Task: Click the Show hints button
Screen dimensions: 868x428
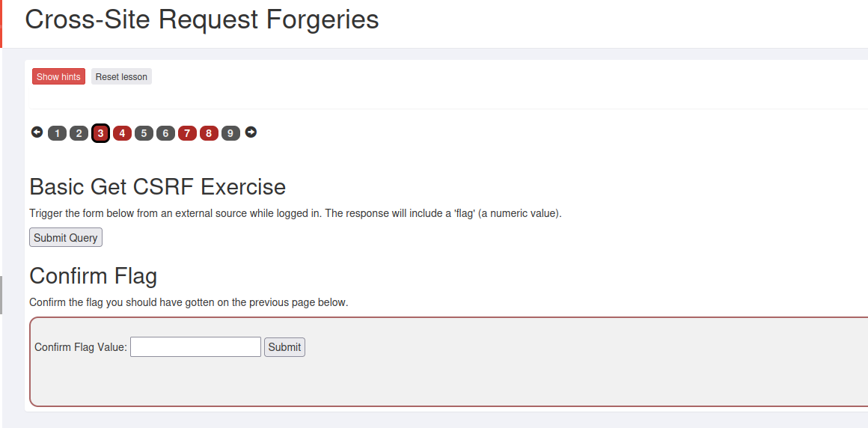Action: pos(58,77)
